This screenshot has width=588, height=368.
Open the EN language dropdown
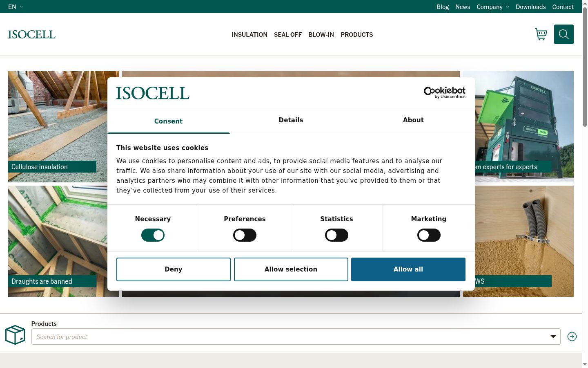click(x=16, y=7)
